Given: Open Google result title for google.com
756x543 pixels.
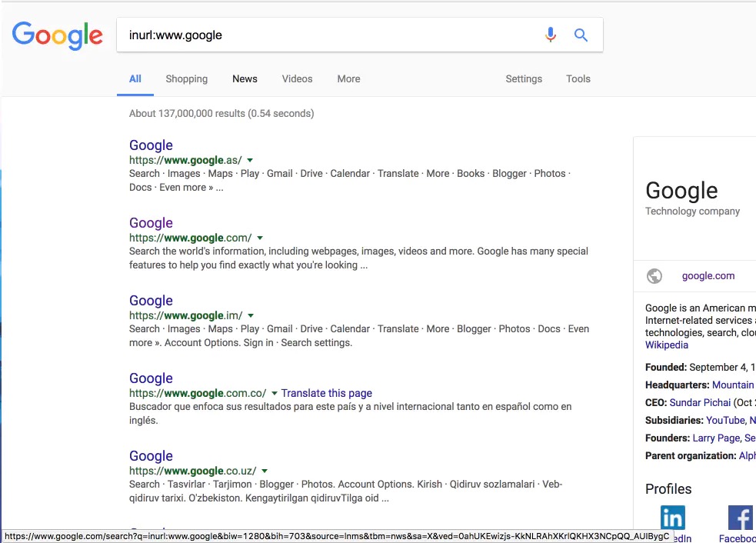Looking at the screenshot, I should [151, 223].
